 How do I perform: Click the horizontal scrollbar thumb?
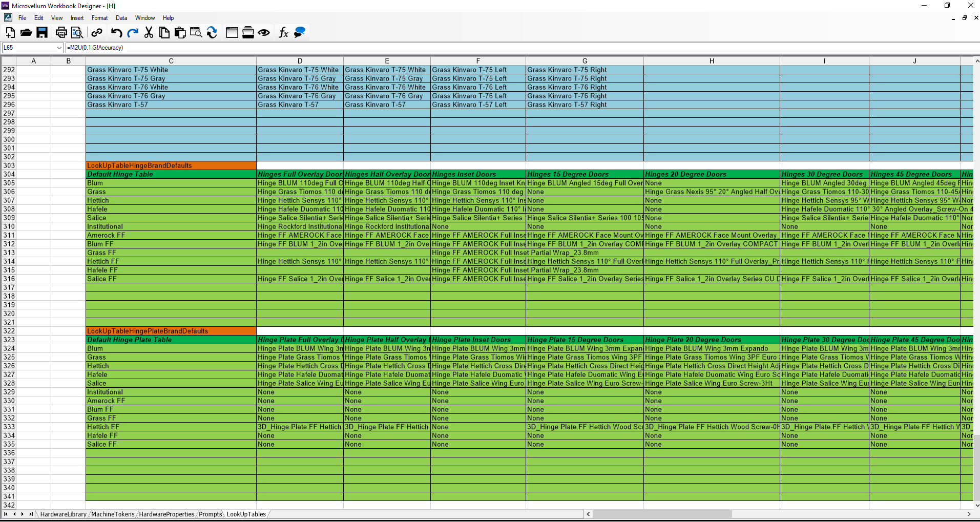tap(662, 514)
